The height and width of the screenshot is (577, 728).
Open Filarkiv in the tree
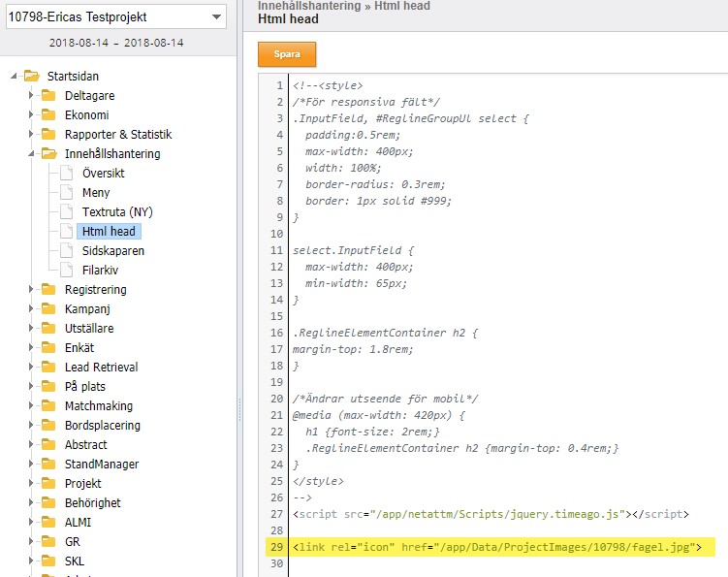click(100, 270)
